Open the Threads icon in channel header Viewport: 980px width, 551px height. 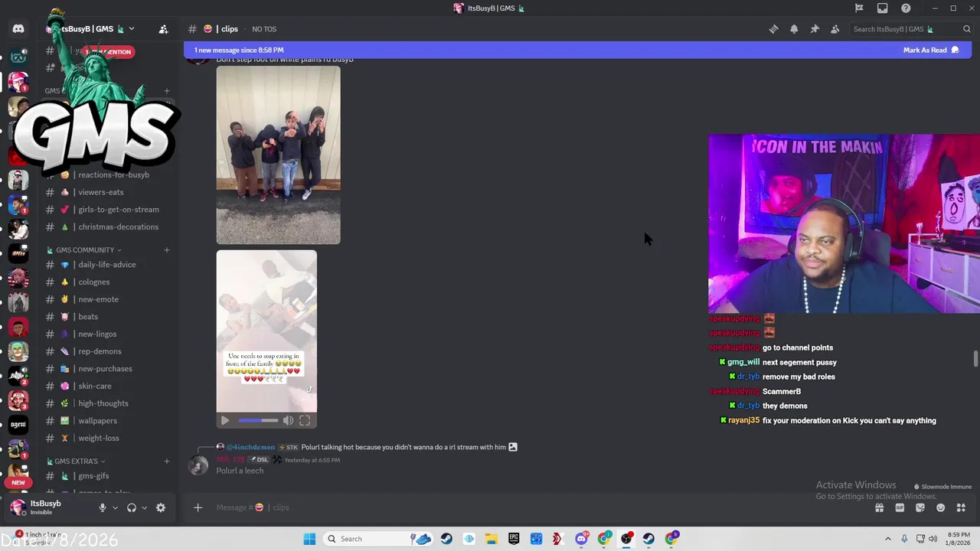click(x=773, y=29)
